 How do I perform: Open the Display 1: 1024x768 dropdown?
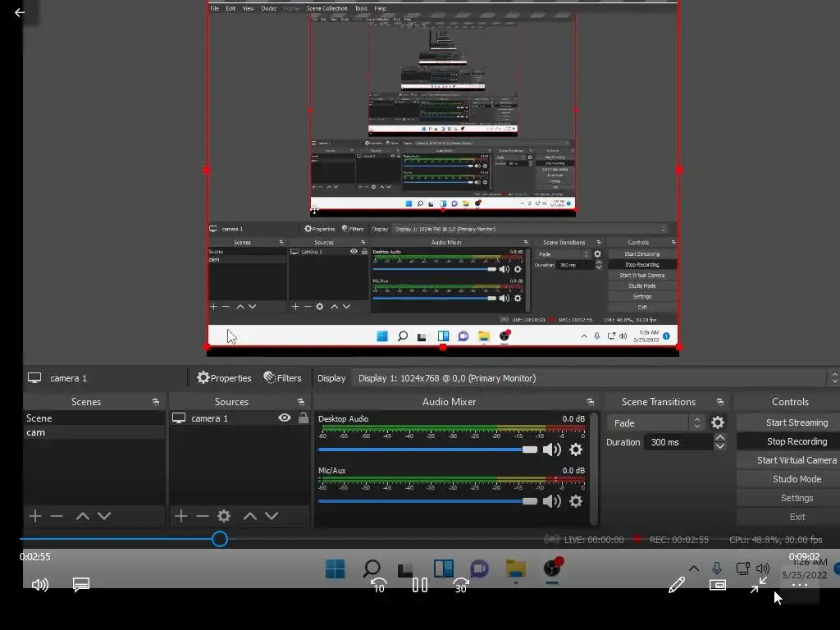595,378
